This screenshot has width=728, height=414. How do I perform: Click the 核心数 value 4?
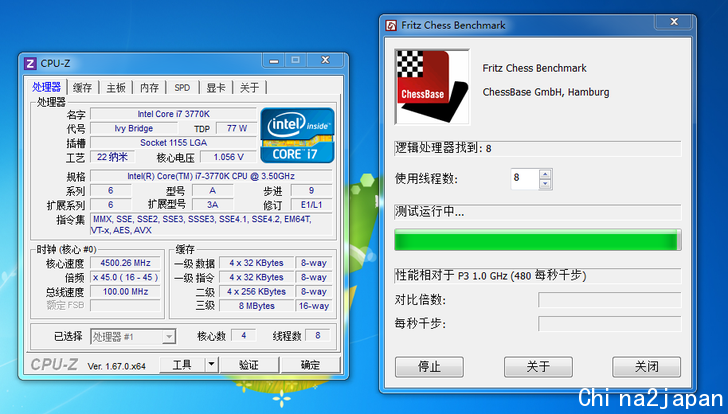coord(243,335)
